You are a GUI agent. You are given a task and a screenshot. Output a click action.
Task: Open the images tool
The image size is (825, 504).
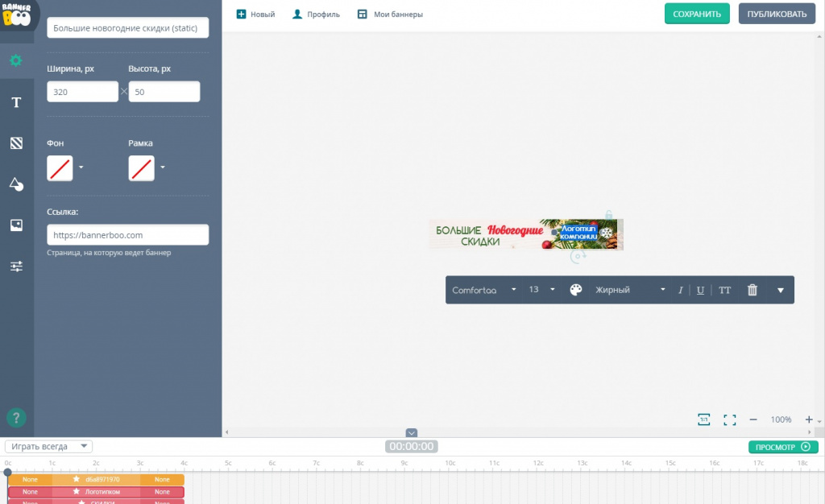coord(16,225)
